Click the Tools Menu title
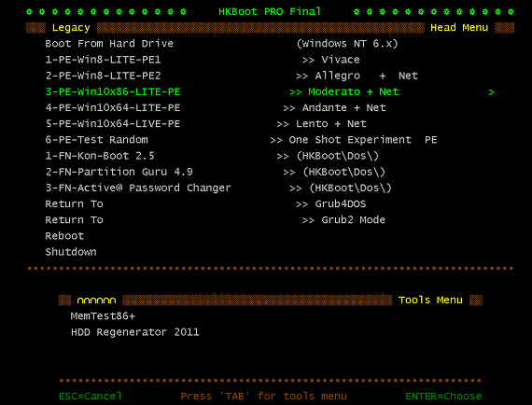532x405 pixels. [x=430, y=300]
